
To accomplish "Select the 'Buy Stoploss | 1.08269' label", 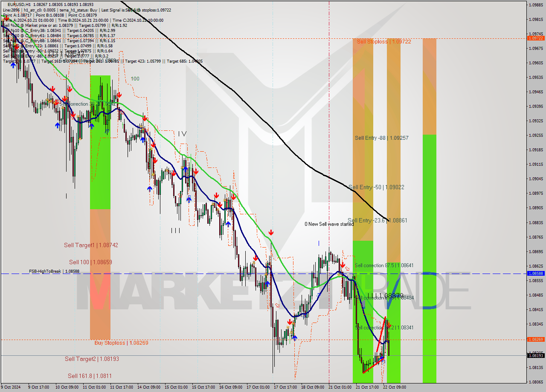I will point(121,343).
